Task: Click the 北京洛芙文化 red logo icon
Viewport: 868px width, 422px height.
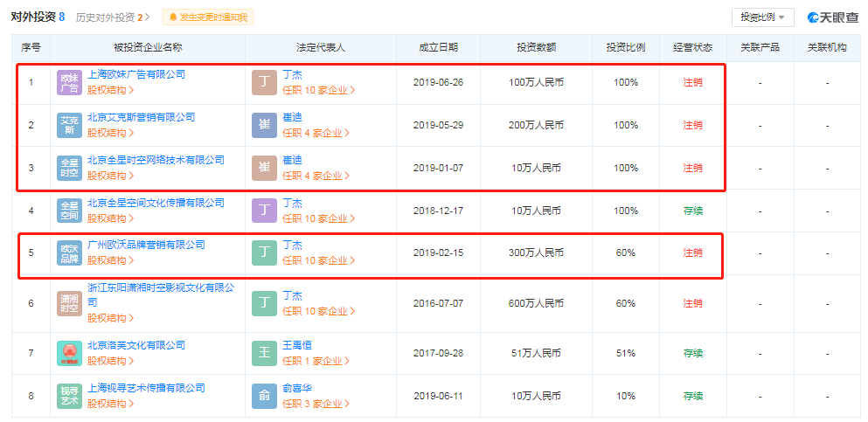Action: 69,353
